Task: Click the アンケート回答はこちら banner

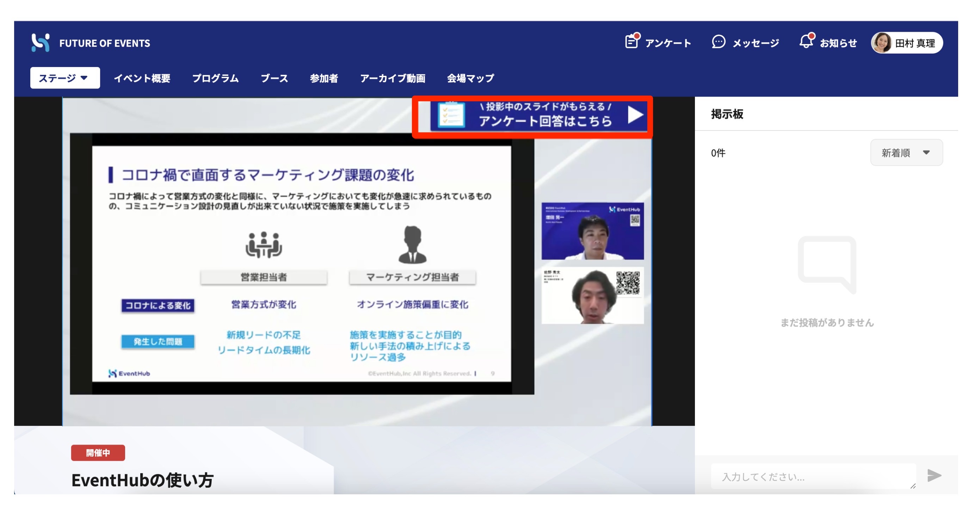Action: 538,116
